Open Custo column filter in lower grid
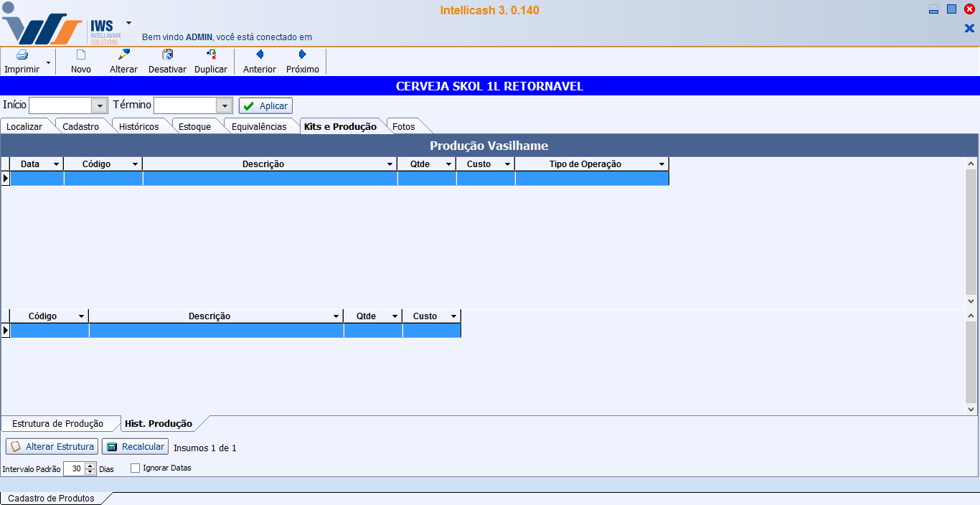 [x=453, y=316]
